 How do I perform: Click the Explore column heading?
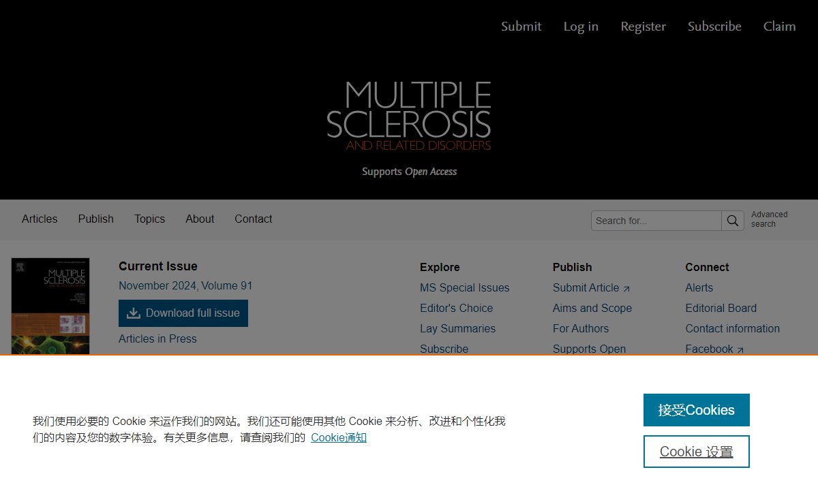tap(440, 268)
